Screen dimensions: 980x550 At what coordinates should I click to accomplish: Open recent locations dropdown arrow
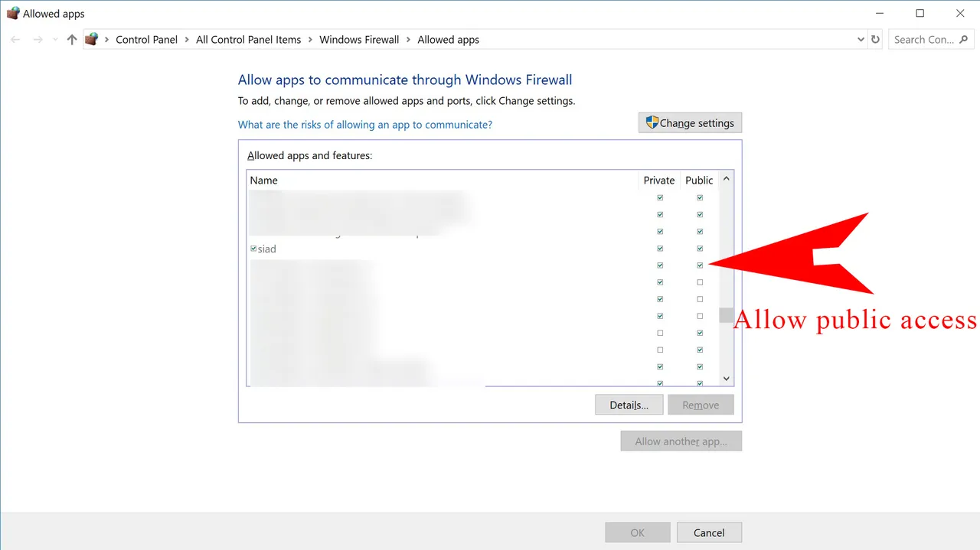pyautogui.click(x=55, y=40)
